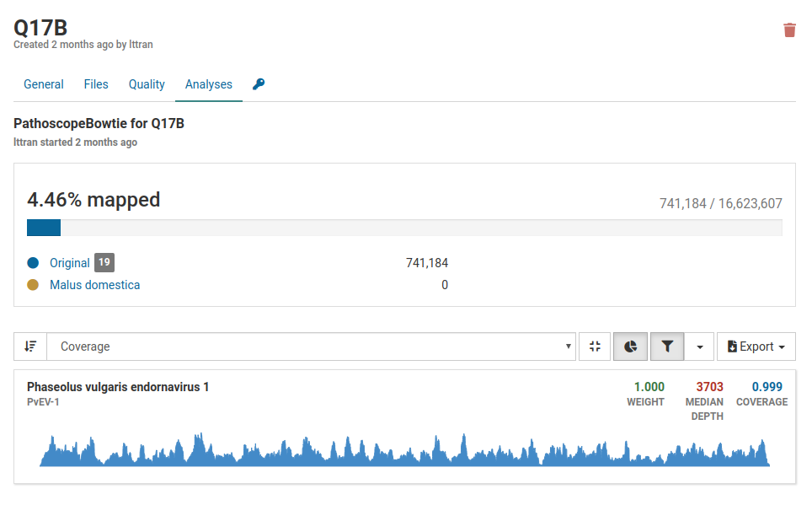Screen dimensions: 812x505
Task: Expand the Phaseolus vulgaris endornavirus 1 result
Action: pyautogui.click(x=118, y=387)
